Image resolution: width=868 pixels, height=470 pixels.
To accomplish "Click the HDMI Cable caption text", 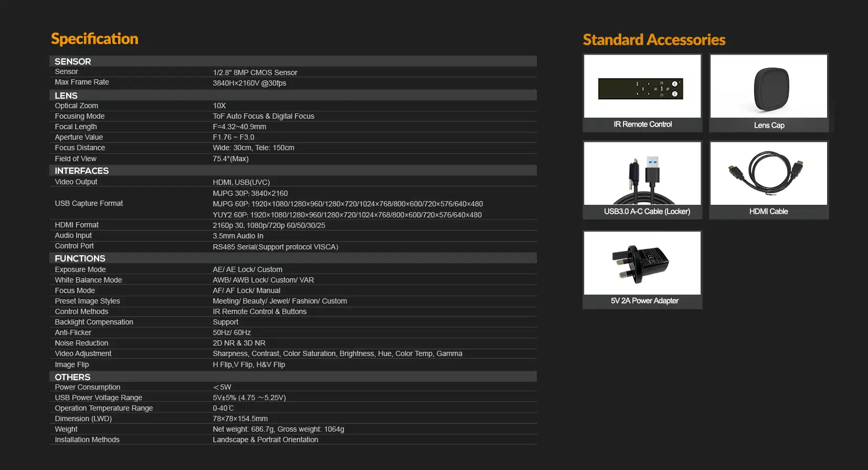I will [768, 212].
